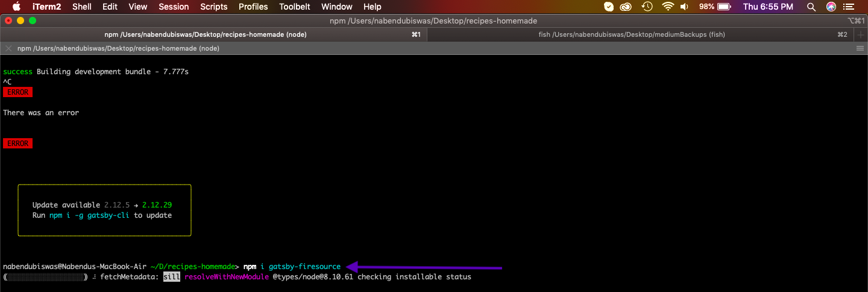
Task: Click the checkmark status icon in menu bar
Action: tap(609, 7)
